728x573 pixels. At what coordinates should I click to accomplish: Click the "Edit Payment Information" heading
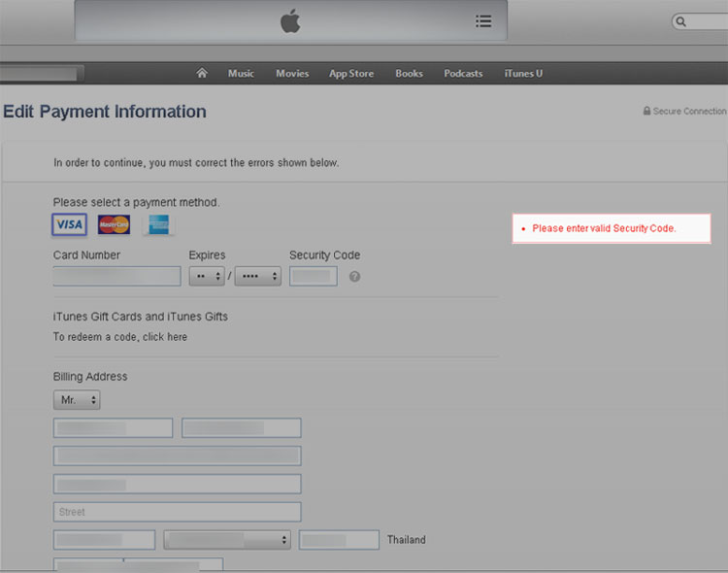point(105,112)
